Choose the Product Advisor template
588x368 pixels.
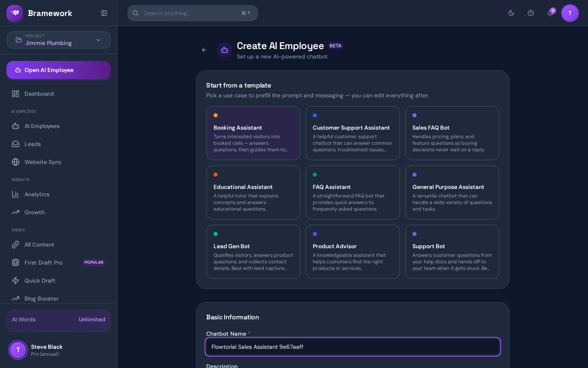[x=353, y=251]
